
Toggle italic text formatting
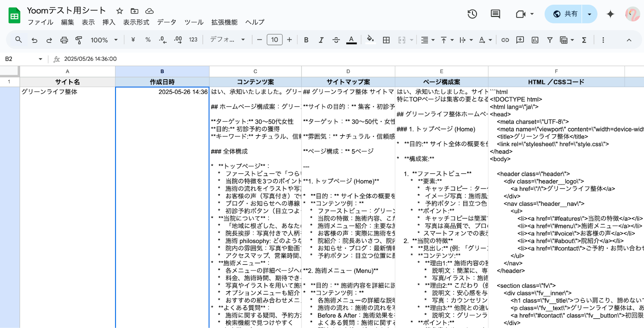point(321,40)
